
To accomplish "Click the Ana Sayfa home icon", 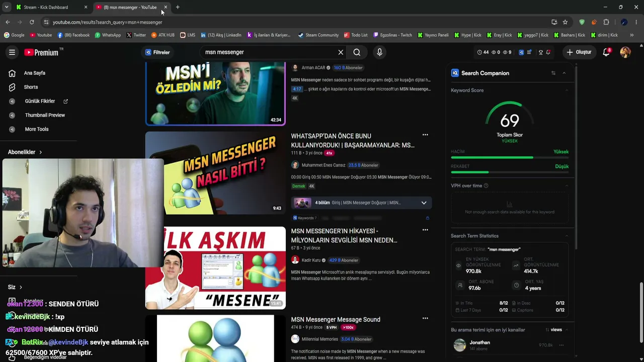I will tap(12, 73).
